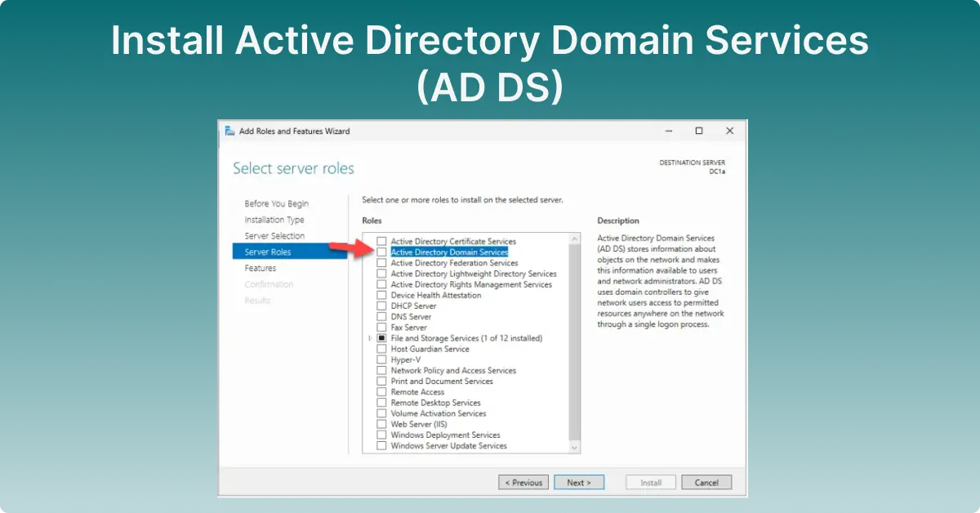Switch to the Server Selection step
The image size is (980, 513).
pyautogui.click(x=274, y=236)
